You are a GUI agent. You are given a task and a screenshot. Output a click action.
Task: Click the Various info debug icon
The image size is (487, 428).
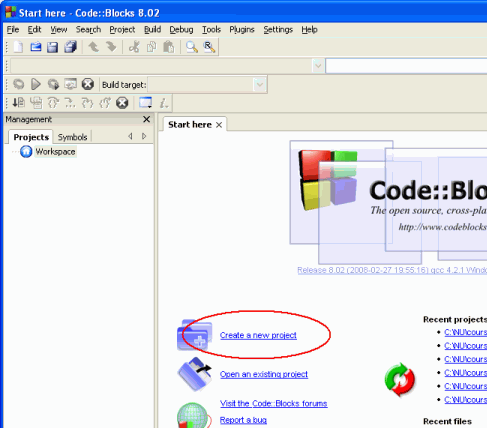[x=163, y=103]
